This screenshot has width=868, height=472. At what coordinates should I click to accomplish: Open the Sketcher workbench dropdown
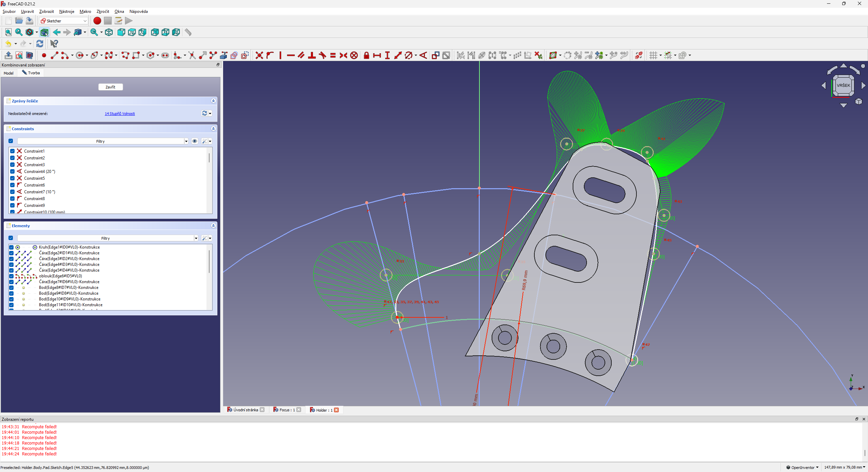tap(64, 21)
